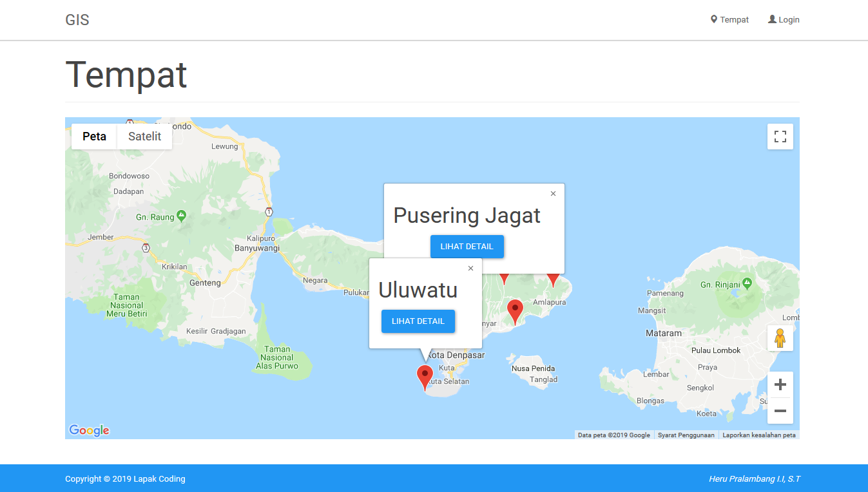Close the Uluwatu info window

(470, 269)
